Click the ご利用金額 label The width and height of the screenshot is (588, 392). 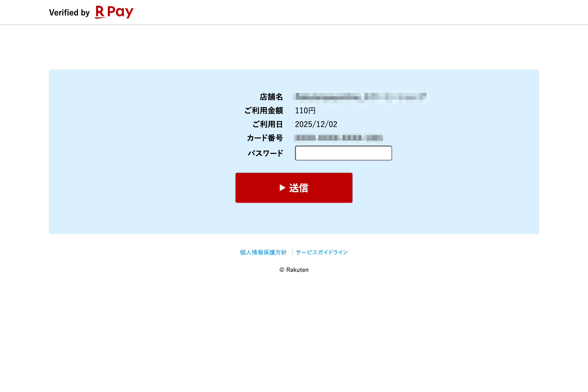[264, 110]
